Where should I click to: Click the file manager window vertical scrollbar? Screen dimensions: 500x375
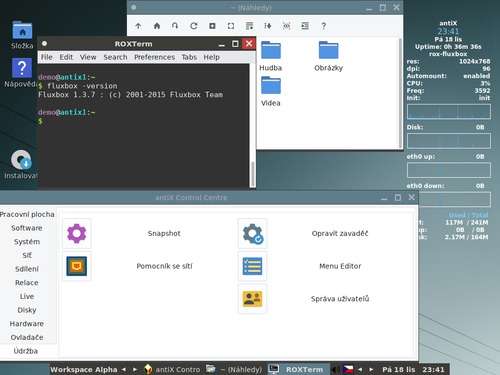[400, 93]
